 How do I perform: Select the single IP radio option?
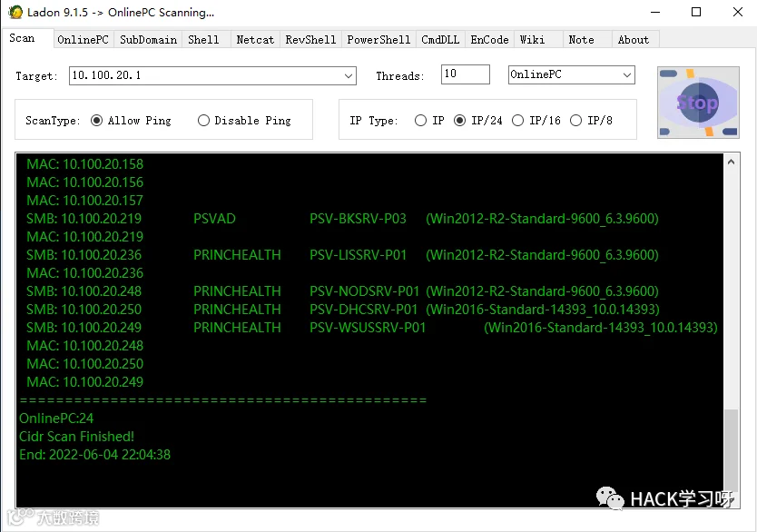click(x=420, y=120)
